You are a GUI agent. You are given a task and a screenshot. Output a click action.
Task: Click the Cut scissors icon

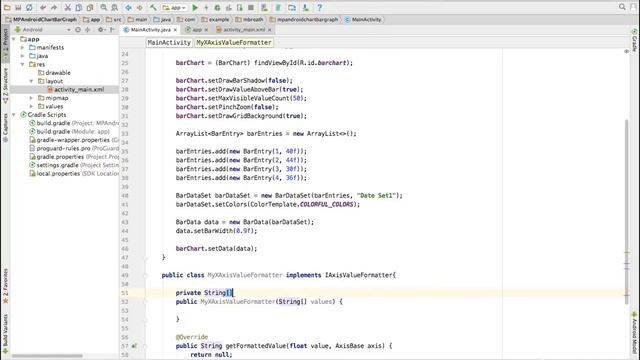pos(68,7)
